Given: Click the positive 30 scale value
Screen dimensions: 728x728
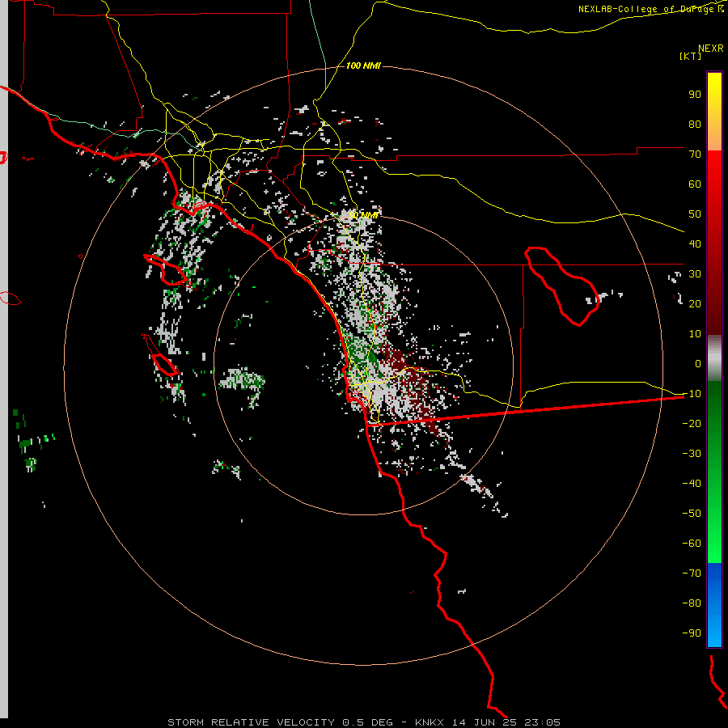Looking at the screenshot, I should 695,274.
